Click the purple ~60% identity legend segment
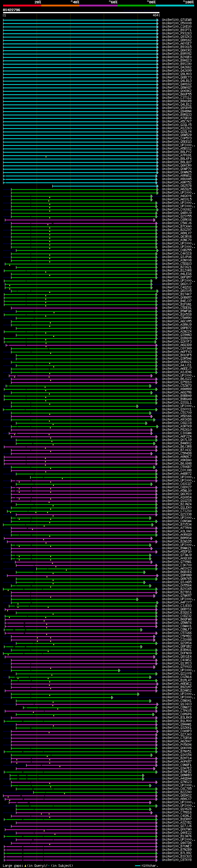 pyautogui.click(x=98, y=6)
